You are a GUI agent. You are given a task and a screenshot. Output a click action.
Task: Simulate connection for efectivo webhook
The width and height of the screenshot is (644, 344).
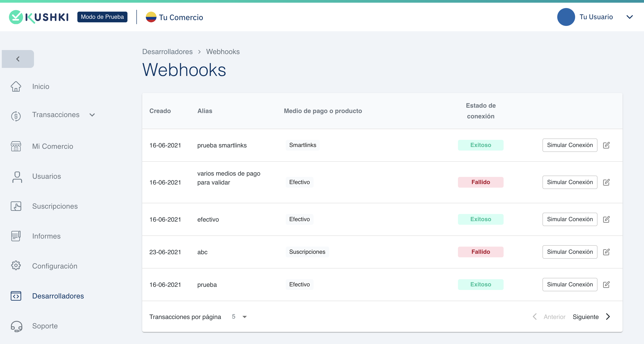click(x=570, y=219)
